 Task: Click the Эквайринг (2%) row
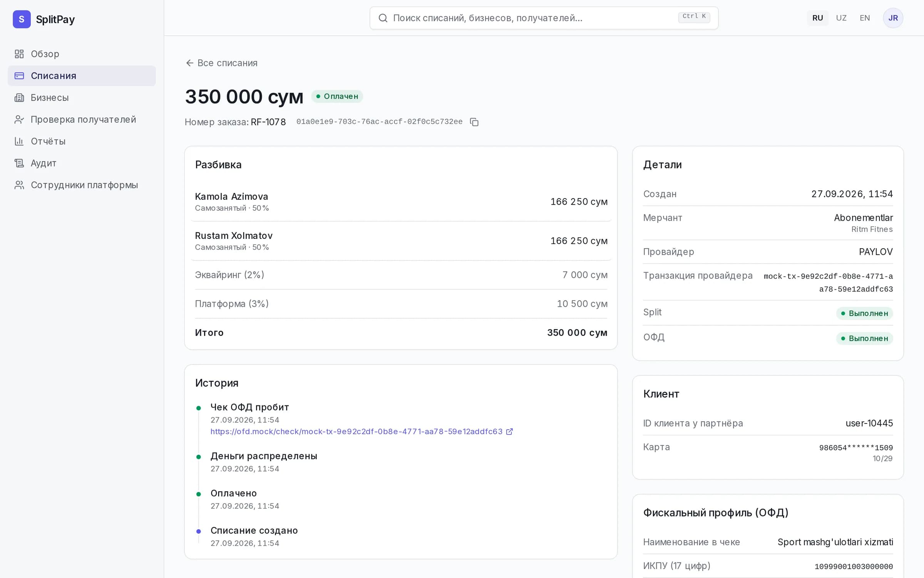click(401, 275)
